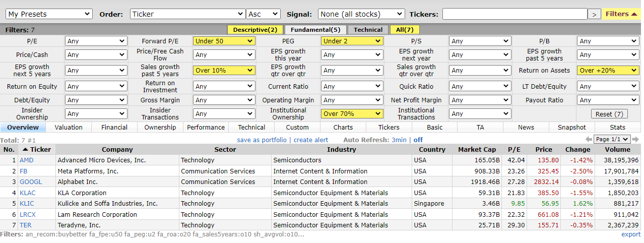644x243 pixels.
Task: Open Institutional Ownership 'Over 70%' dropdown
Action: [x=352, y=114]
